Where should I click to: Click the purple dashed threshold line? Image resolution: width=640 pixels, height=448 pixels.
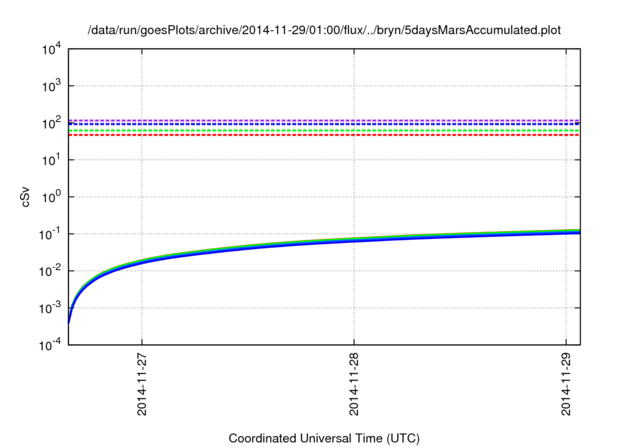(x=324, y=120)
